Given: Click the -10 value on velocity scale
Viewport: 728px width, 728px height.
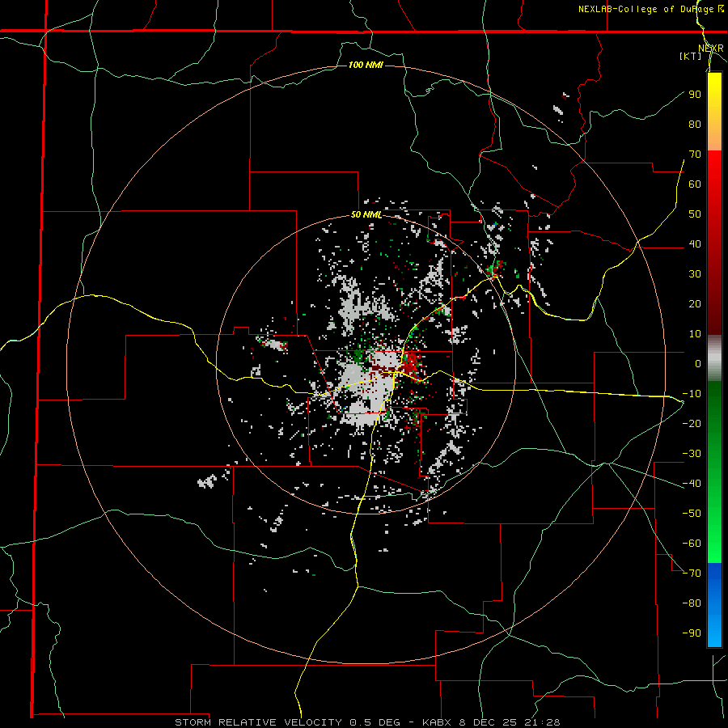Looking at the screenshot, I should click(x=692, y=394).
